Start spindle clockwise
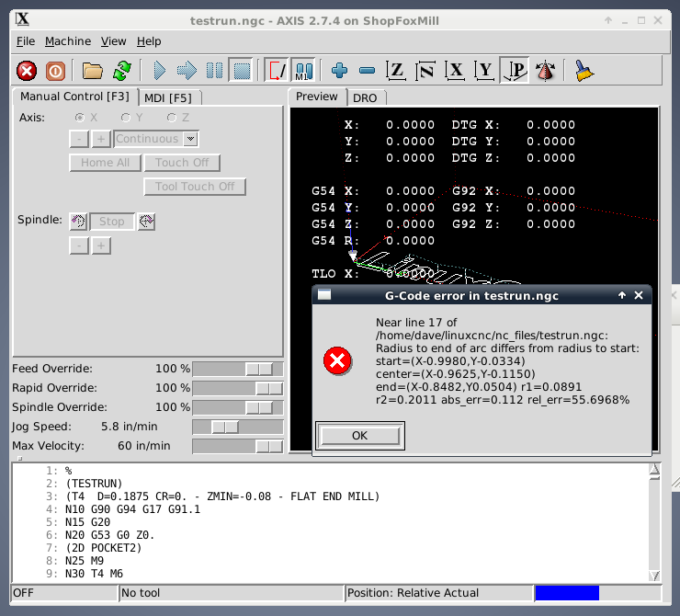 click(146, 222)
